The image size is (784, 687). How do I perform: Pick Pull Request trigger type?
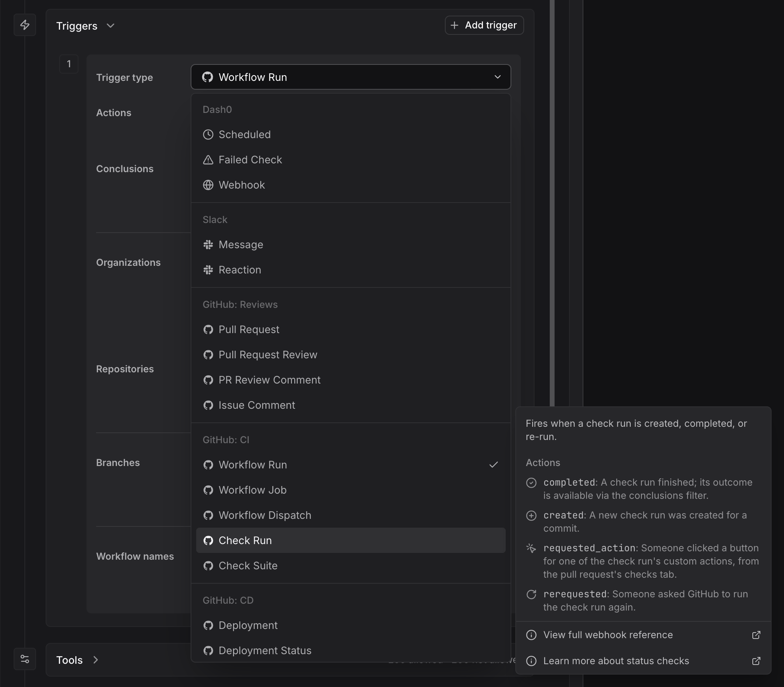point(351,329)
